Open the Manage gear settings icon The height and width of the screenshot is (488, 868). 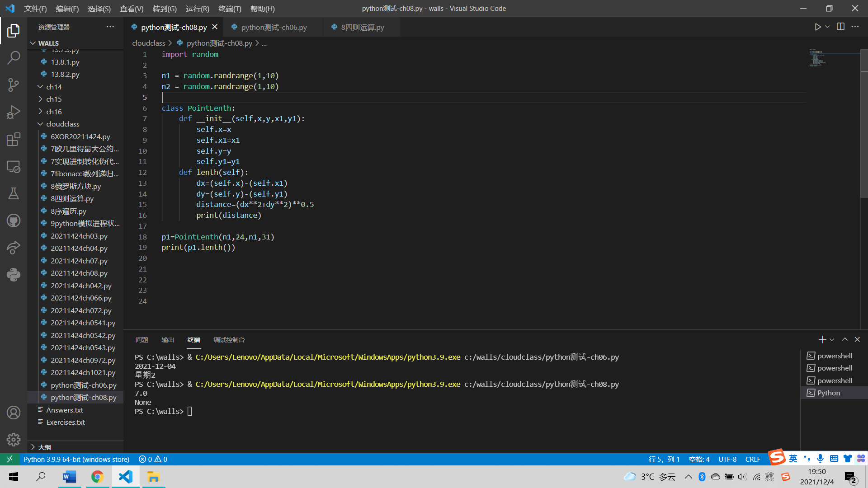[x=14, y=439]
